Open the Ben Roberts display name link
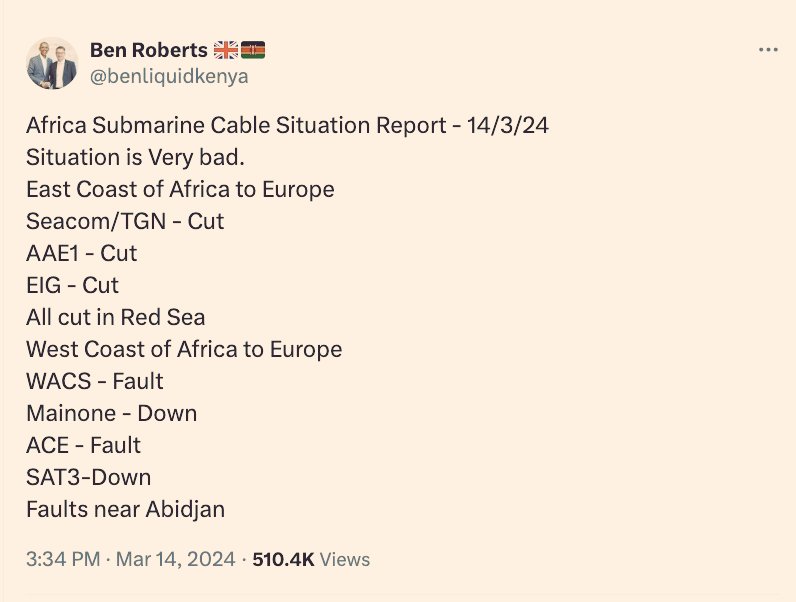796x602 pixels. click(x=149, y=50)
